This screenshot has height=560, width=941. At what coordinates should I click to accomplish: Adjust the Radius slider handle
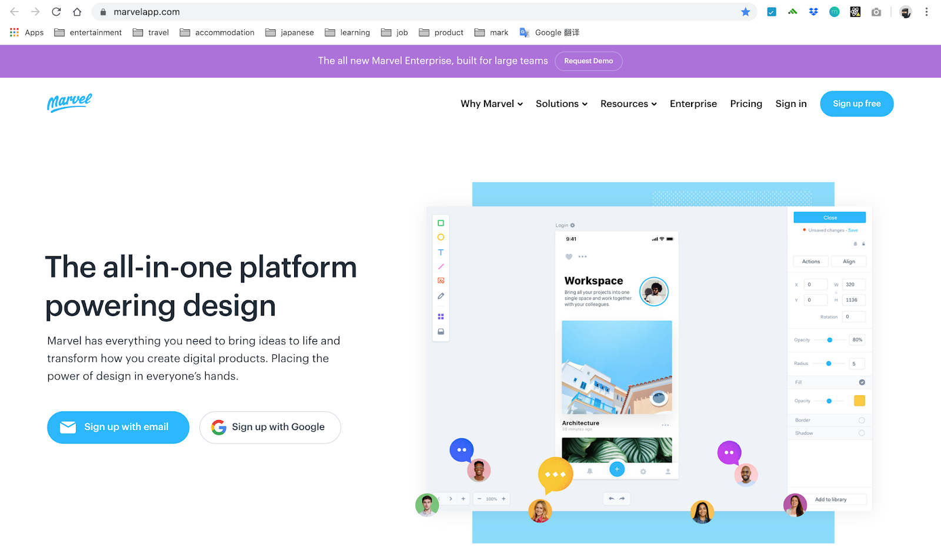[829, 363]
